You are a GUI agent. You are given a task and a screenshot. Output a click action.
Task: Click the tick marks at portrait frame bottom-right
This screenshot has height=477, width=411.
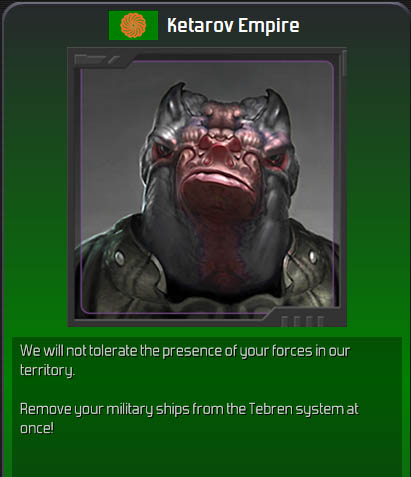click(x=302, y=321)
